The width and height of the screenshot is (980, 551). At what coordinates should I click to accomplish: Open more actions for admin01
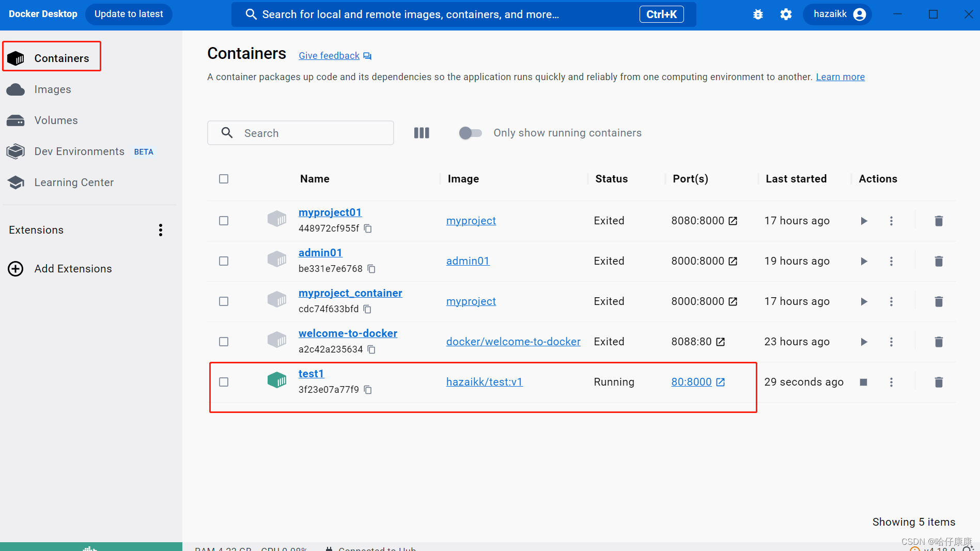891,261
